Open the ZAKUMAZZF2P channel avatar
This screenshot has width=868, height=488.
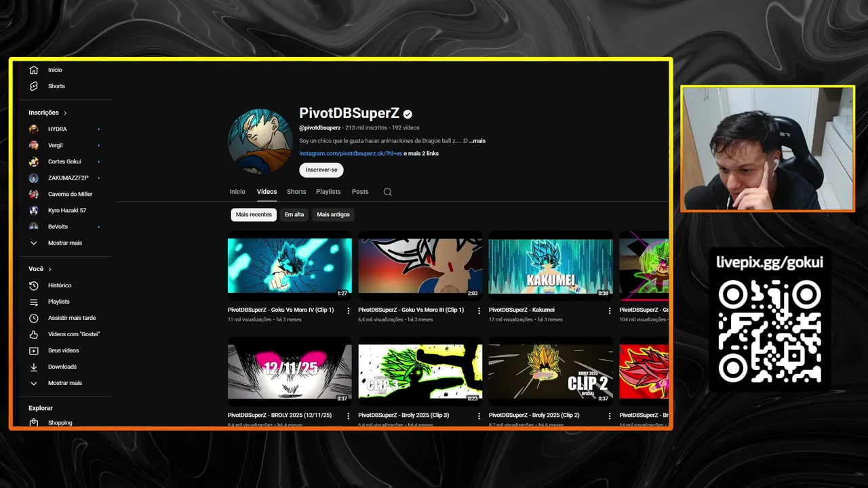point(34,178)
